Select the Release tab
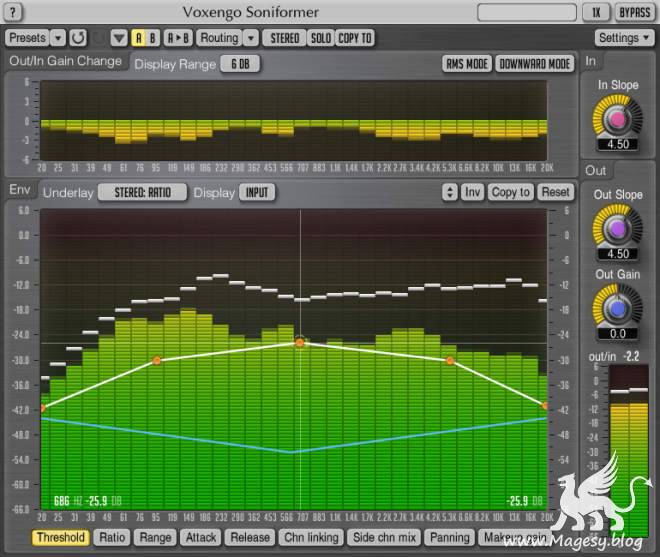The height and width of the screenshot is (557, 660). (x=250, y=537)
